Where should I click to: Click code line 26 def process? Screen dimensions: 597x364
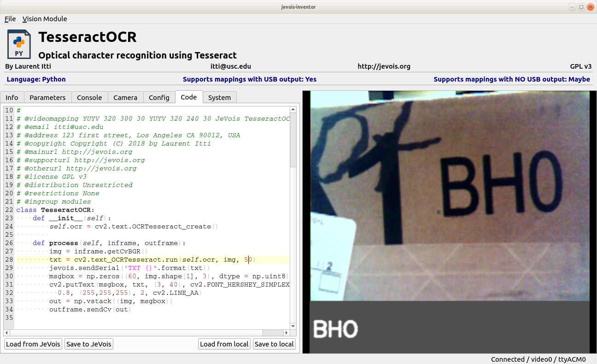point(109,243)
